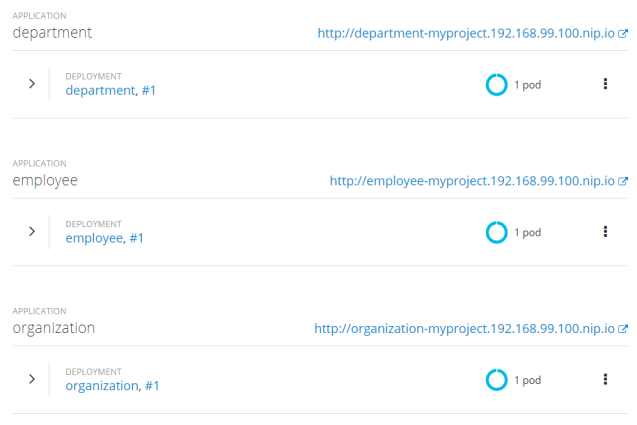Click the '1 pod' label for department
The height and width of the screenshot is (425, 637).
point(527,85)
